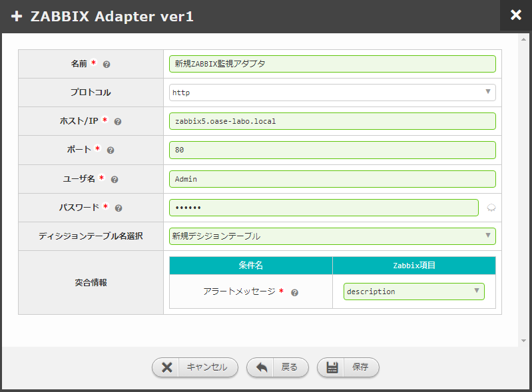532x392 pixels.
Task: Show help for the ユーザ名 field
Action: pos(115,180)
